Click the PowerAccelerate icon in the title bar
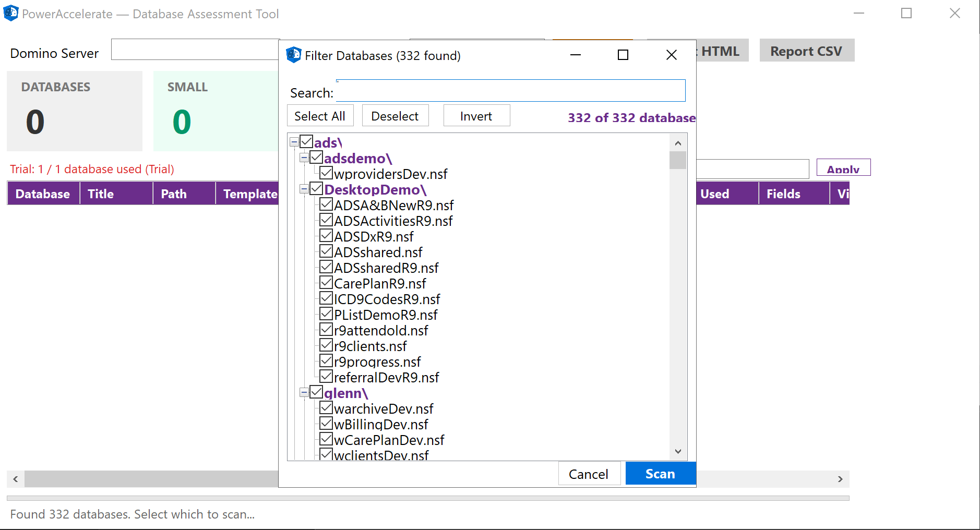The width and height of the screenshot is (980, 530). [11, 13]
